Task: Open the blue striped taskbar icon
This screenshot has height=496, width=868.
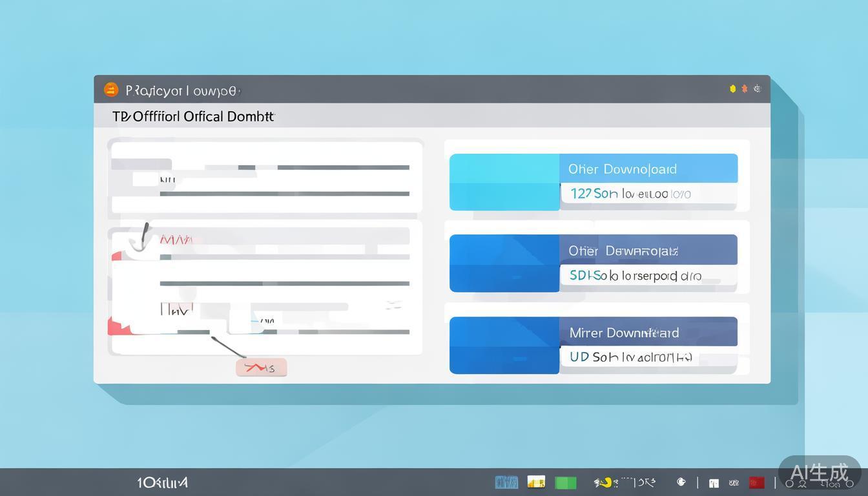Action: pyautogui.click(x=506, y=482)
